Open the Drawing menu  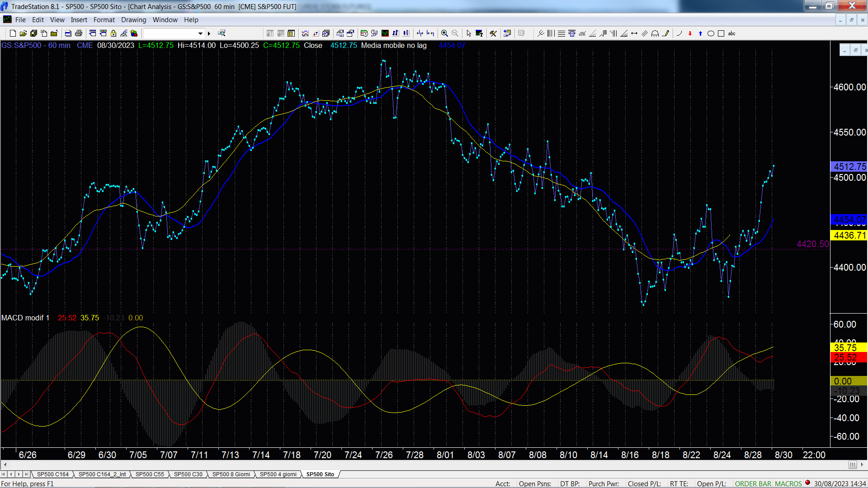[133, 20]
